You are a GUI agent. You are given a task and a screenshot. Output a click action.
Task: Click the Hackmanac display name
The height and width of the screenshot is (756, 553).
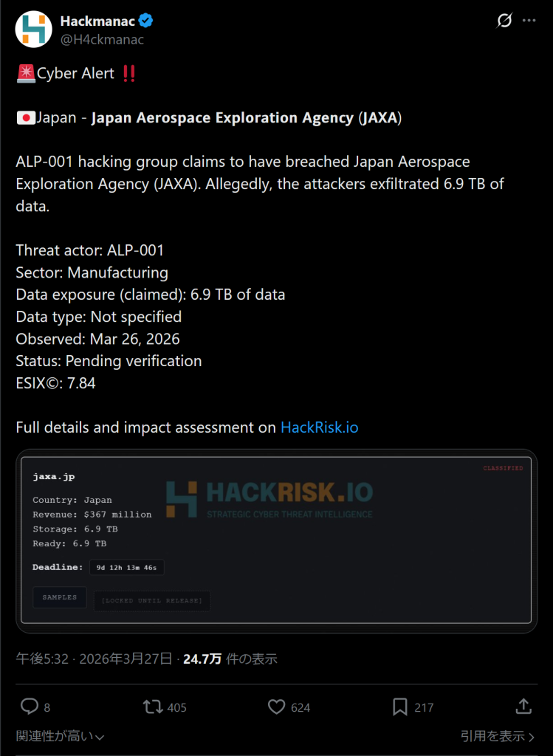click(97, 21)
